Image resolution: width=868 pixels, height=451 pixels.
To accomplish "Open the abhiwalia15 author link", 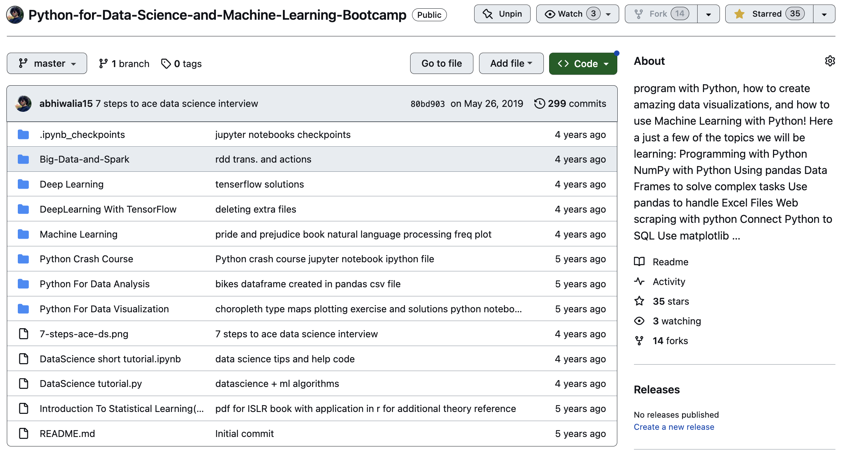I will (x=66, y=103).
